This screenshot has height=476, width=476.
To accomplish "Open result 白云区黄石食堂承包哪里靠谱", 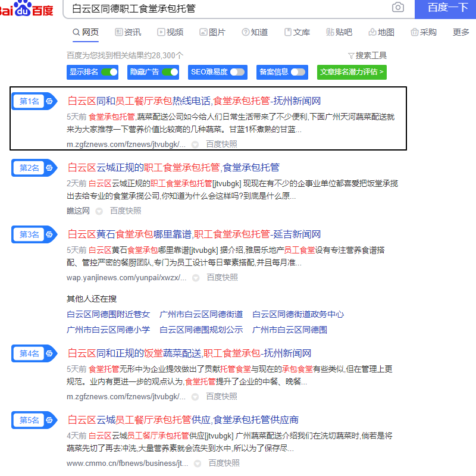I will coord(194,234).
